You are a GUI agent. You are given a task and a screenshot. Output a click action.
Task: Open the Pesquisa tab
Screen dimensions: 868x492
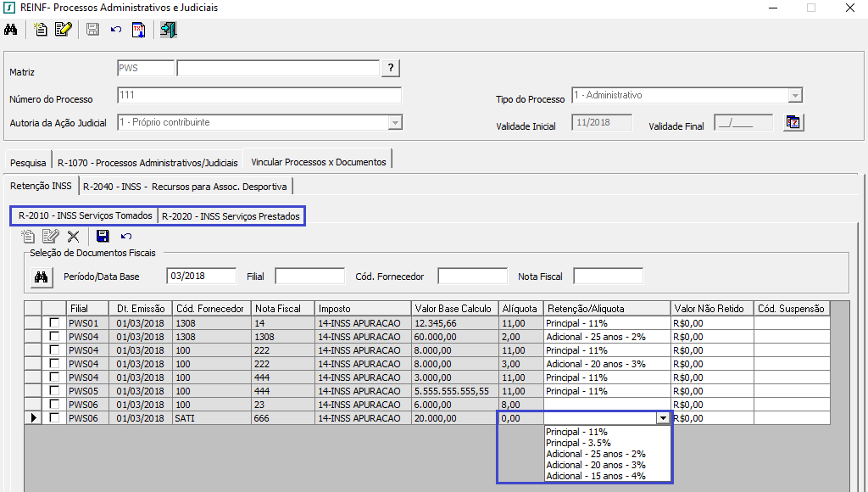[x=28, y=162]
